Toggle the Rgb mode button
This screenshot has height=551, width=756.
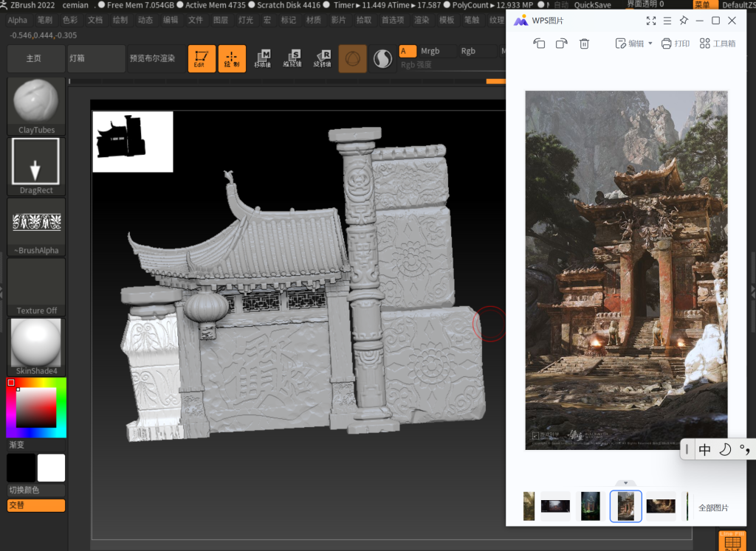coord(478,51)
